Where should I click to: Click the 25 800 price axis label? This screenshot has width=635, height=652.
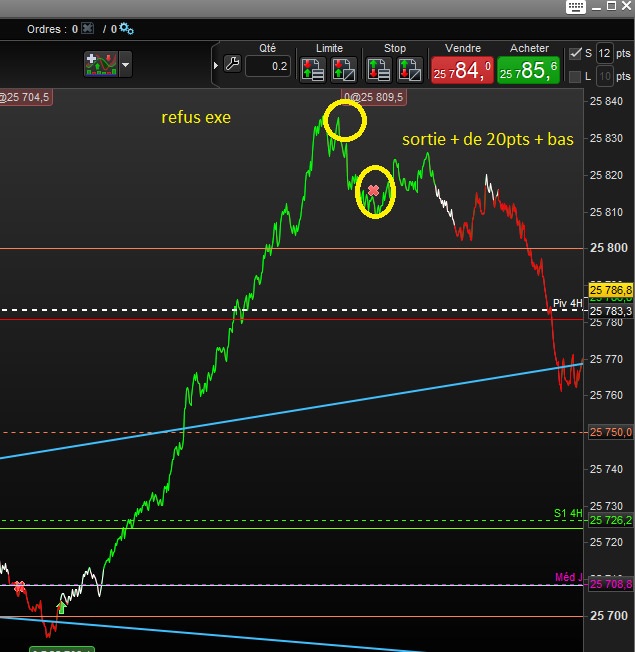609,248
